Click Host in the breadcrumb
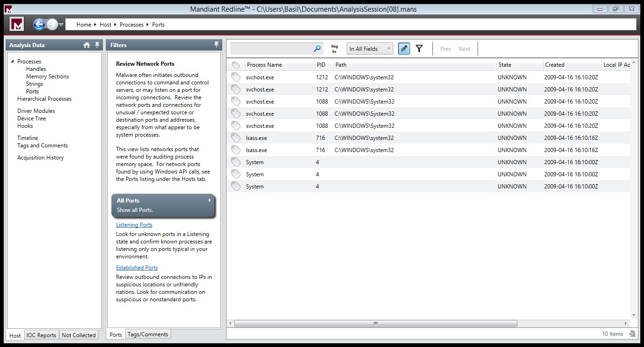 (x=106, y=25)
